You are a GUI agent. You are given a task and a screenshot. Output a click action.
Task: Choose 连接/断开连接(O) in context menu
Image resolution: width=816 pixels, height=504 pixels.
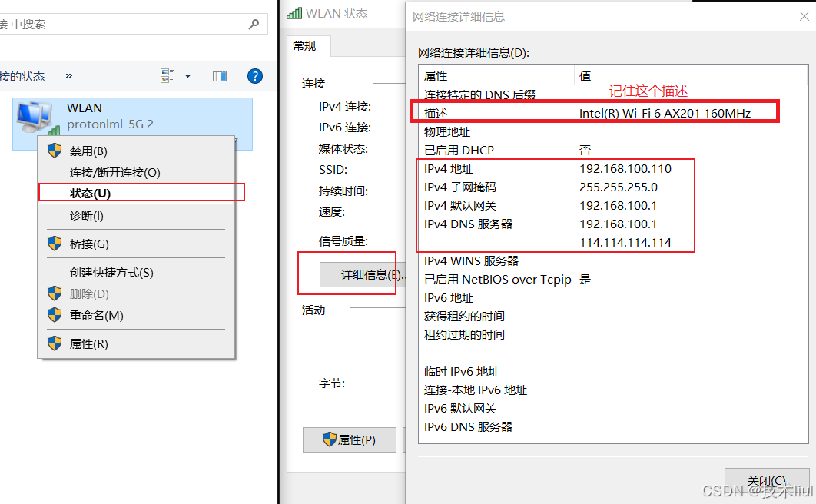(x=136, y=173)
